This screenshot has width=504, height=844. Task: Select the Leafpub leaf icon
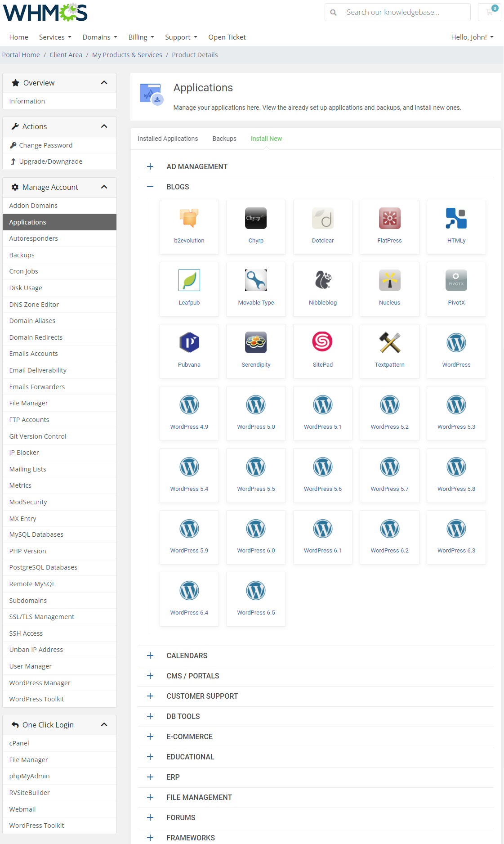pos(189,280)
